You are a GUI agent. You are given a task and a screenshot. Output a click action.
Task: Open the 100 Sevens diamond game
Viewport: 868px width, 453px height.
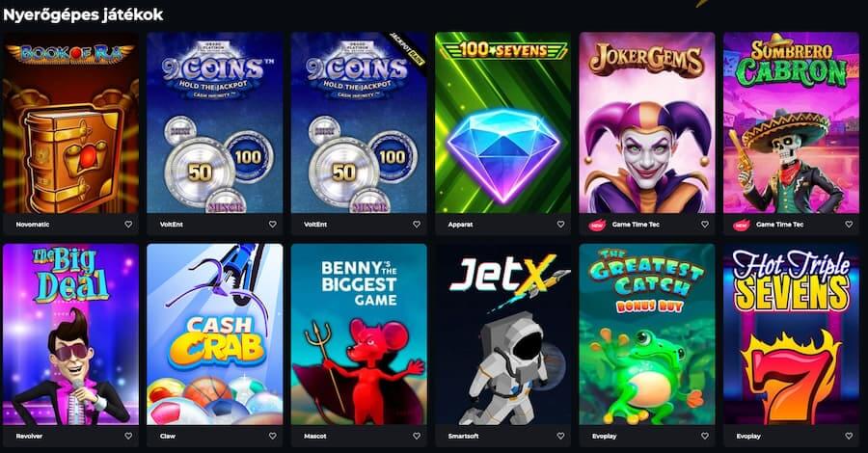502,122
